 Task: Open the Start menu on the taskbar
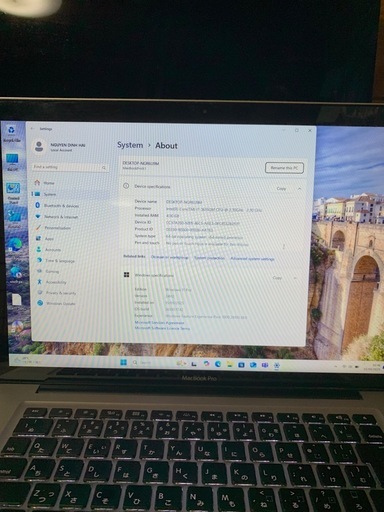click(123, 362)
